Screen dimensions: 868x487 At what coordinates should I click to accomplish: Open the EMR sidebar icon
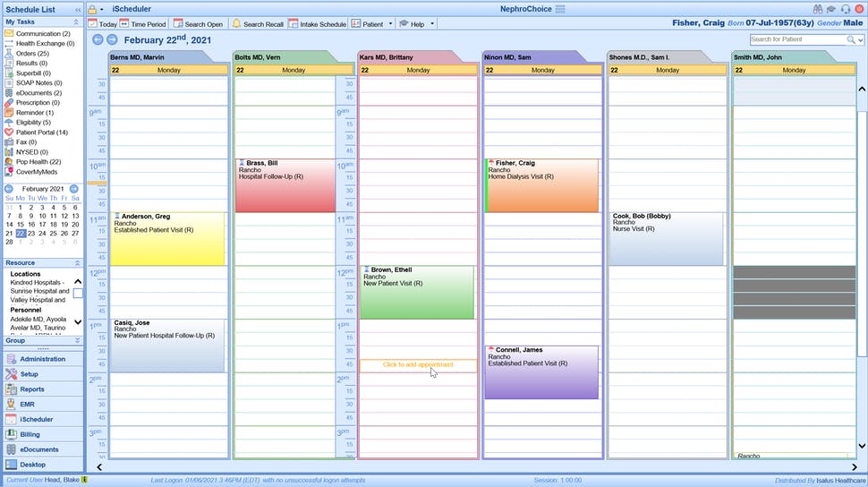pos(11,404)
